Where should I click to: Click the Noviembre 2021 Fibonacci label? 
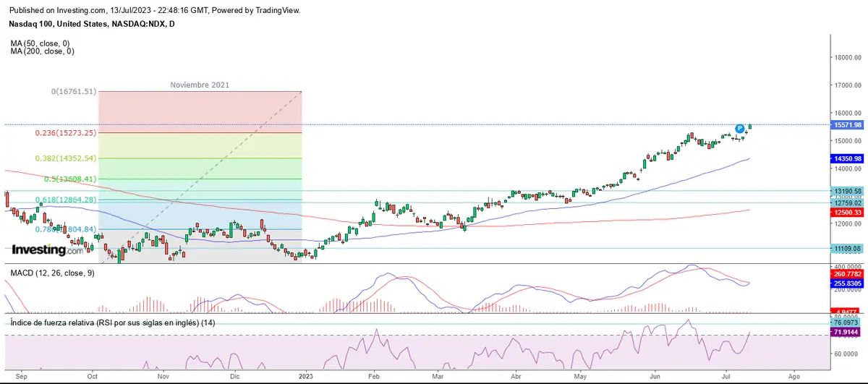[200, 85]
